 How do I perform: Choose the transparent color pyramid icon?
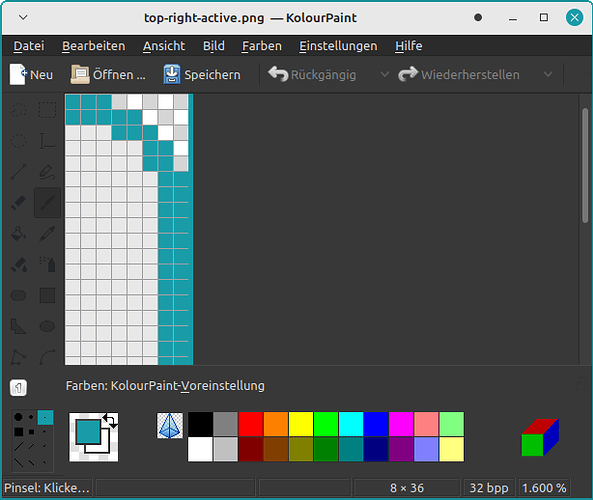pyautogui.click(x=170, y=425)
